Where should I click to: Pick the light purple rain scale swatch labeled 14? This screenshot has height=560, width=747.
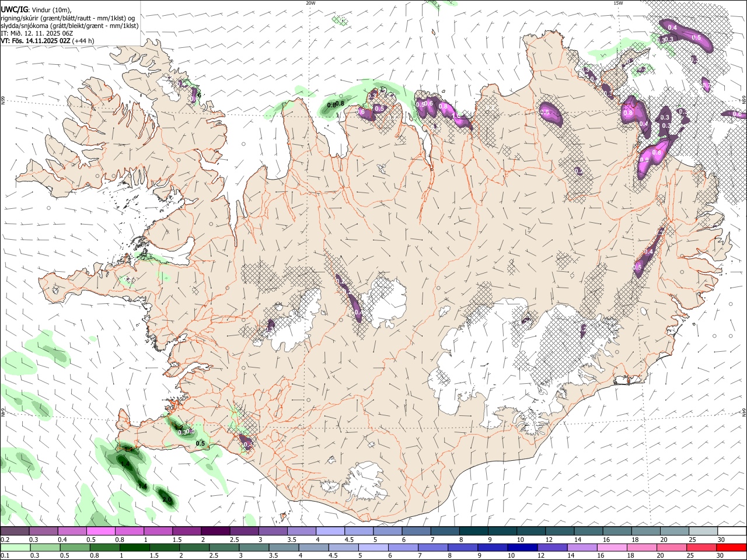click(582, 547)
